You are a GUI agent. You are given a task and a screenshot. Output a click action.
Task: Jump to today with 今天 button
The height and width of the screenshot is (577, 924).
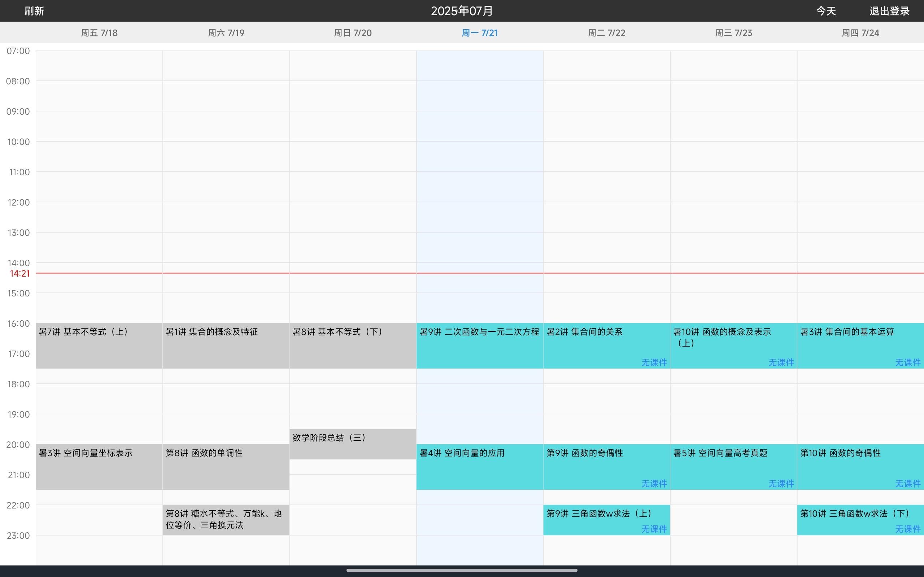click(826, 11)
